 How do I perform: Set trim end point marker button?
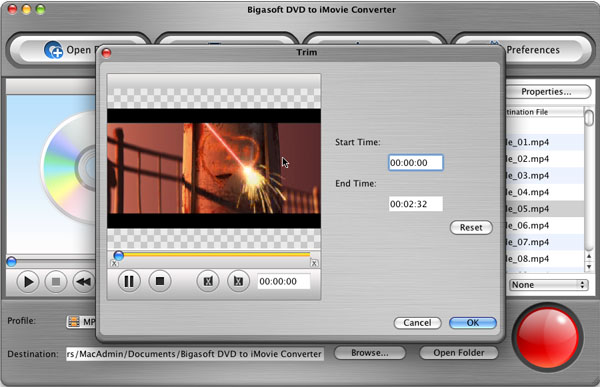[x=238, y=281]
